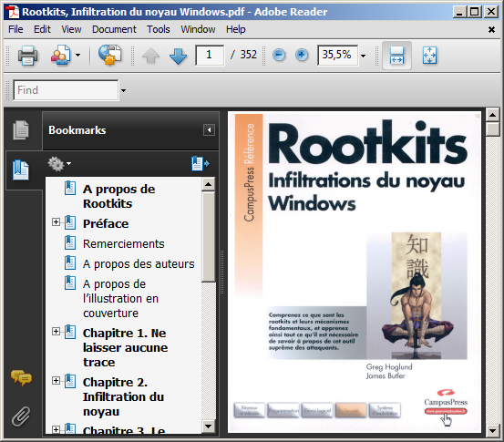Click bookmarks scrollbar thumb
504x442 pixels.
coord(209,237)
